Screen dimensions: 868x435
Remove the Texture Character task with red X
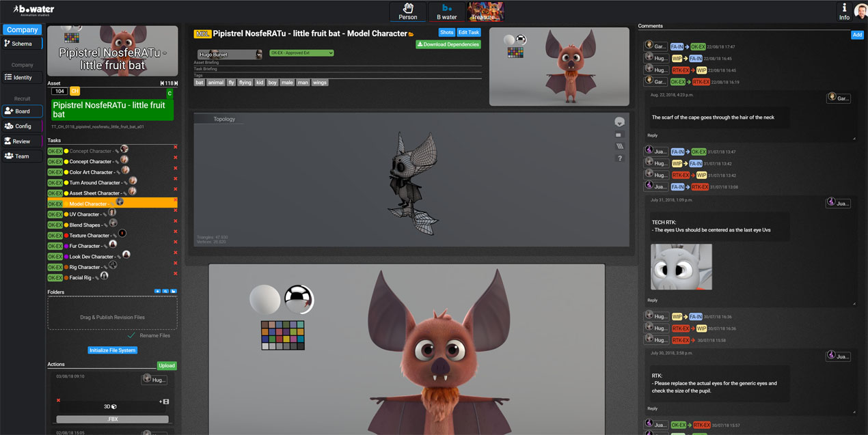pyautogui.click(x=175, y=231)
